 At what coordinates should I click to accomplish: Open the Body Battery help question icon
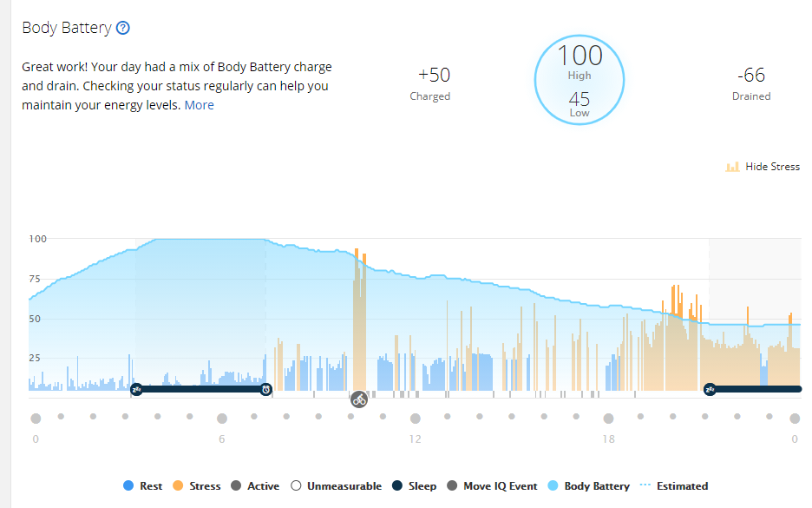(x=122, y=28)
